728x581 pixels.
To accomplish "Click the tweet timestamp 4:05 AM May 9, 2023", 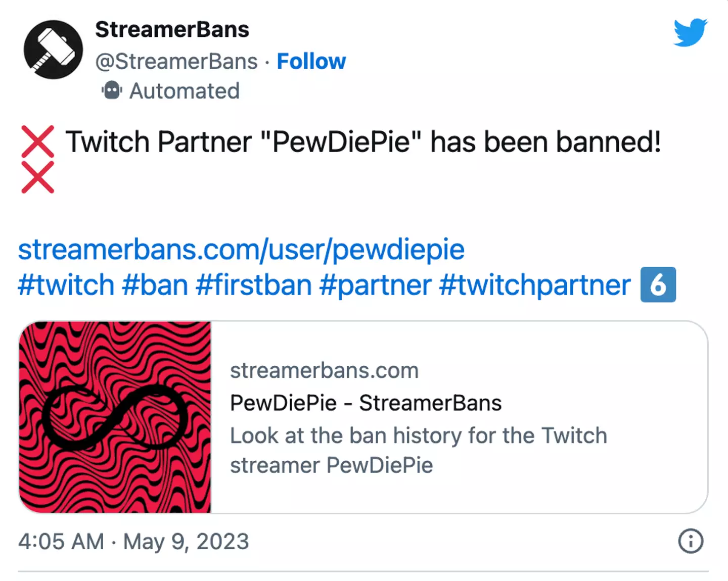I will [x=133, y=542].
